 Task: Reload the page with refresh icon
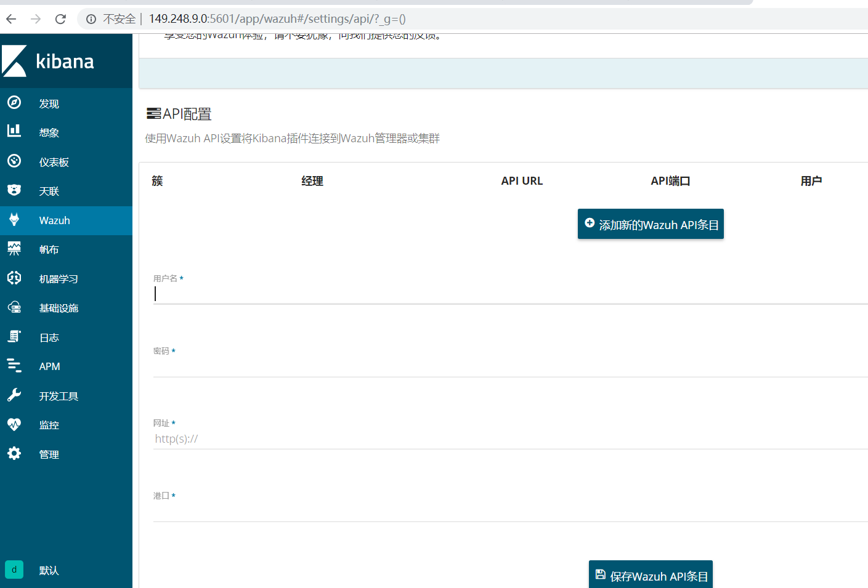[x=60, y=19]
